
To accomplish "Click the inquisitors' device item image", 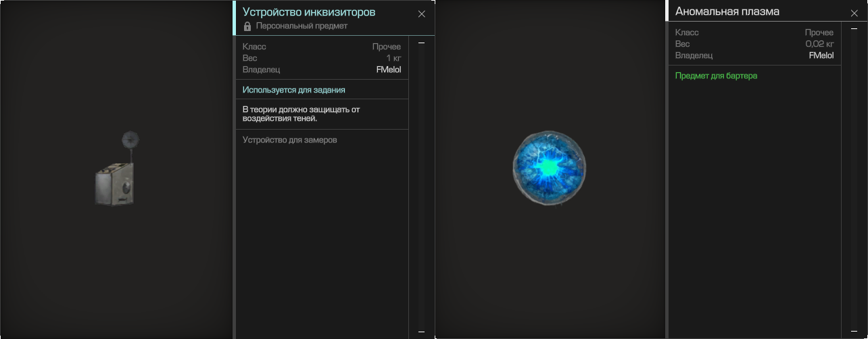I will [x=117, y=169].
